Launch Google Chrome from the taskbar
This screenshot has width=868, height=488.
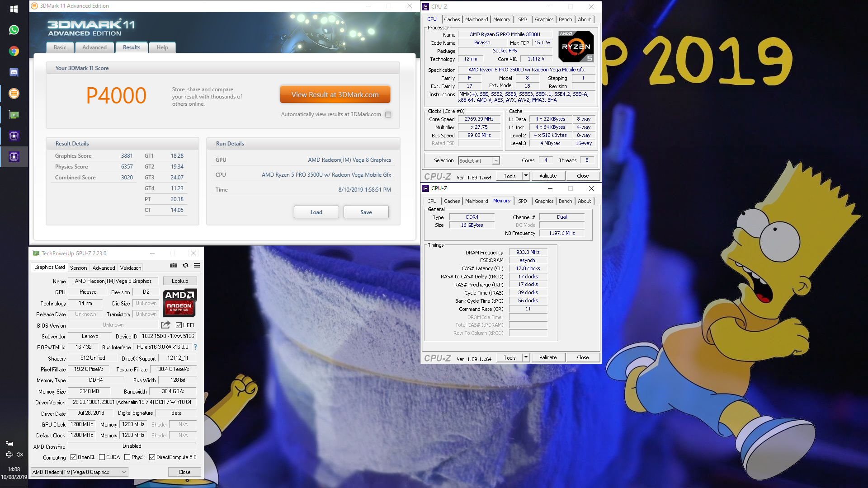14,51
